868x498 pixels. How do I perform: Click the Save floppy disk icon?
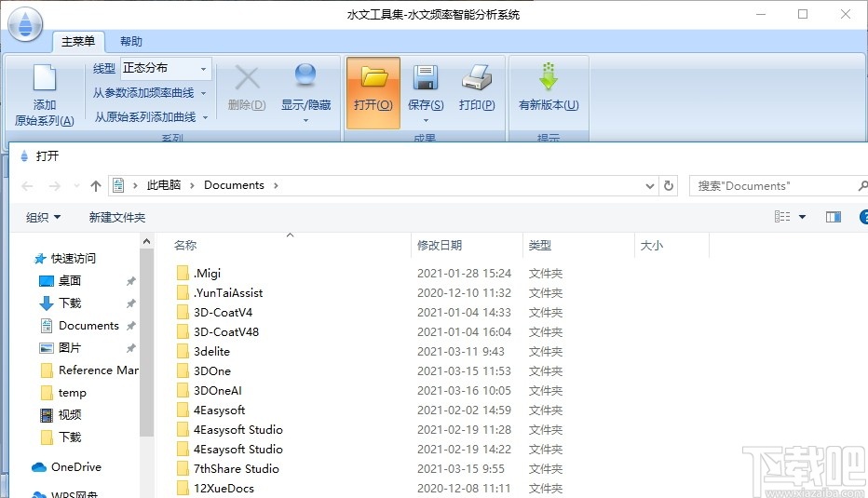pos(425,77)
